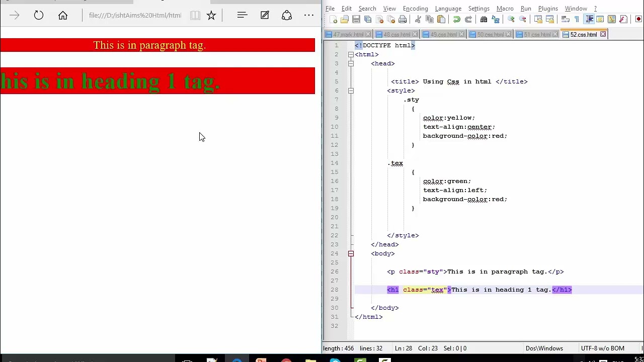Image resolution: width=644 pixels, height=362 pixels.
Task: Open the Function List toolbar icon
Action: click(x=623, y=19)
